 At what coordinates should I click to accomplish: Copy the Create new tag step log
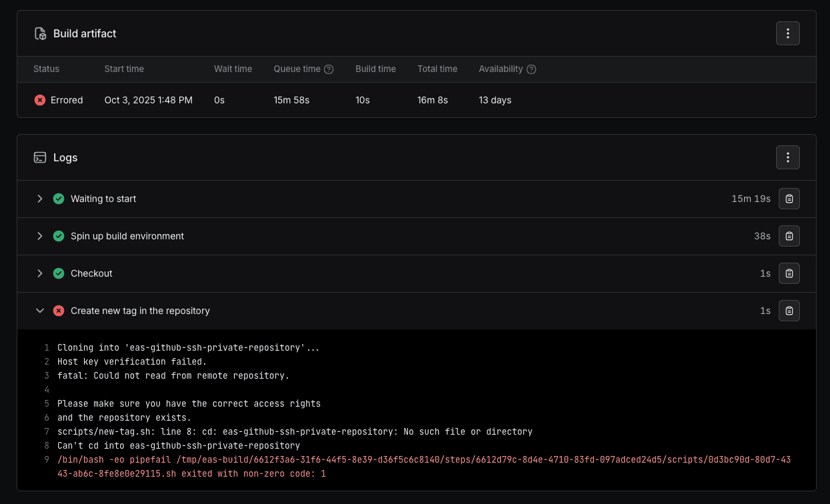pos(789,311)
